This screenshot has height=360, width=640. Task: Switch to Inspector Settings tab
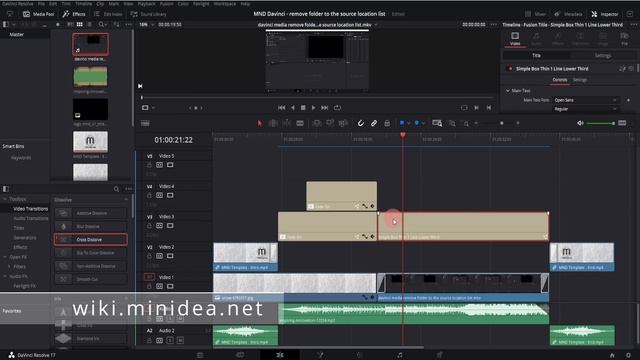[603, 56]
